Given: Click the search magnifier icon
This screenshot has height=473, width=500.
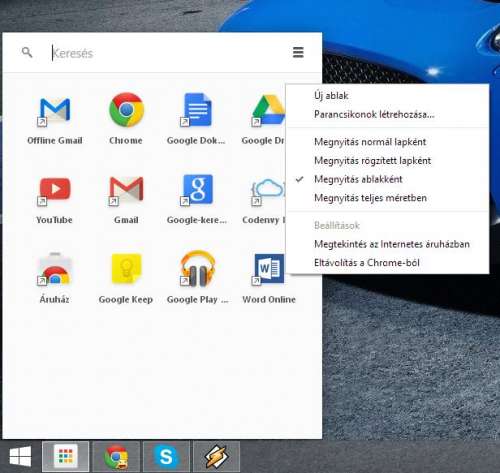Looking at the screenshot, I should [27, 52].
